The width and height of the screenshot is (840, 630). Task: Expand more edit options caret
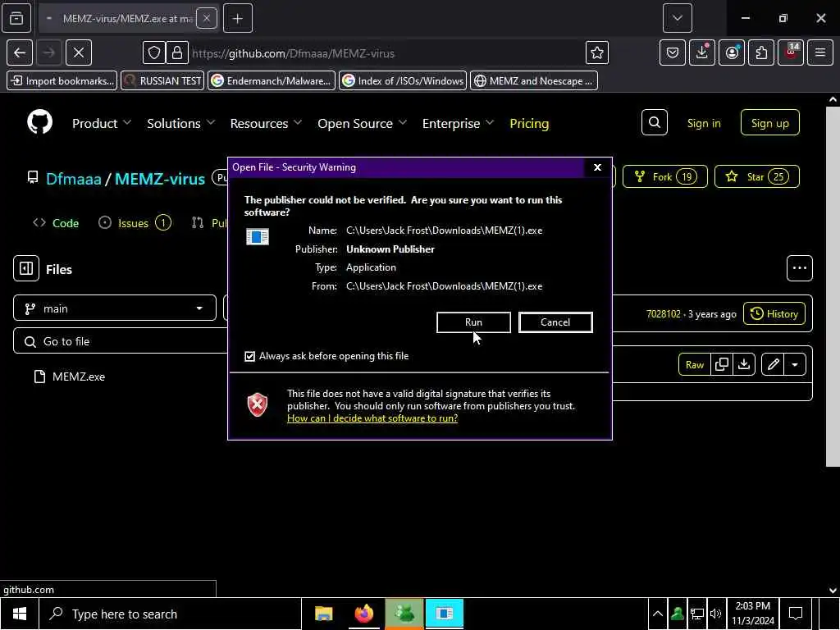pyautogui.click(x=795, y=365)
